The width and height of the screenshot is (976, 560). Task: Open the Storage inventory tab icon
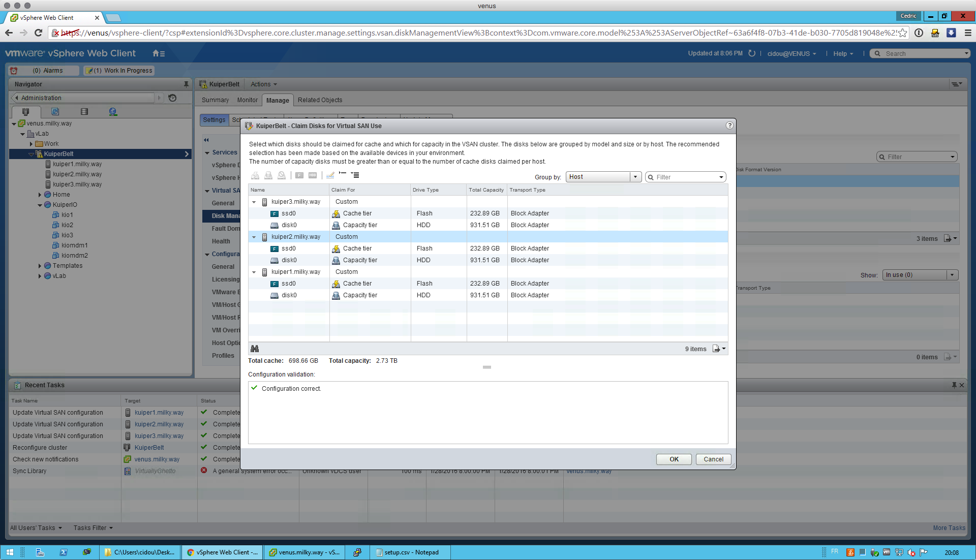click(x=84, y=112)
